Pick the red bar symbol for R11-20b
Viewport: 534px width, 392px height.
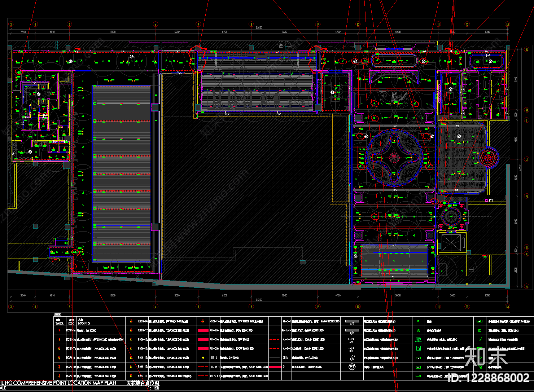click(x=203, y=349)
